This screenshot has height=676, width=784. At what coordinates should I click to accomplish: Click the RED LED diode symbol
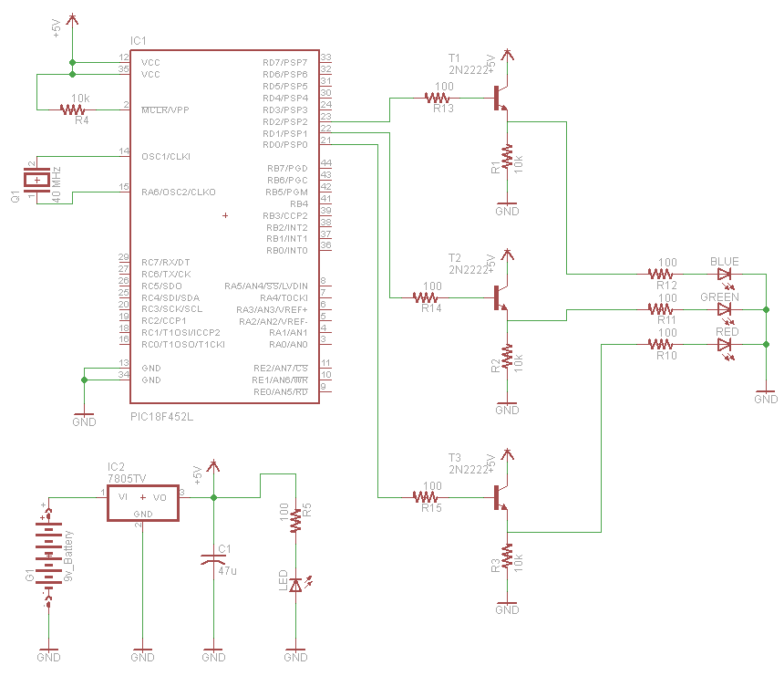723,345
